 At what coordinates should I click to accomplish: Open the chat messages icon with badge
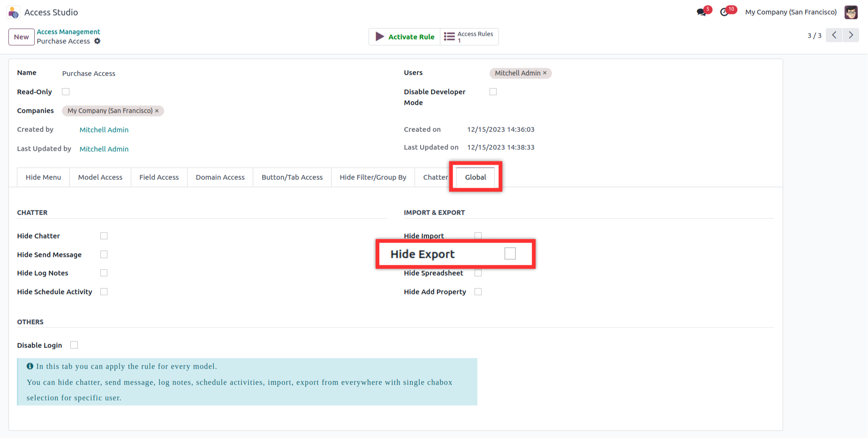point(702,12)
